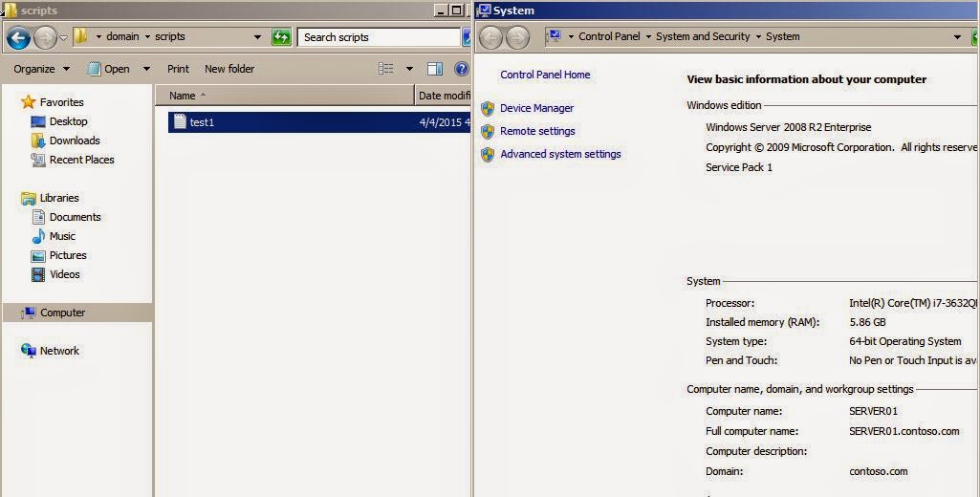This screenshot has width=980, height=497.
Task: Click the Network globe icon
Action: pos(29,351)
